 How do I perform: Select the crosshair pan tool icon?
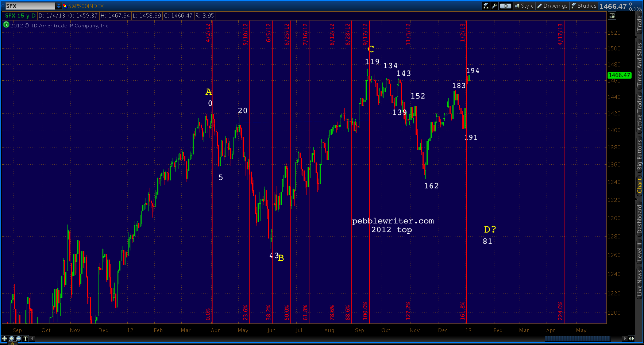(4, 338)
